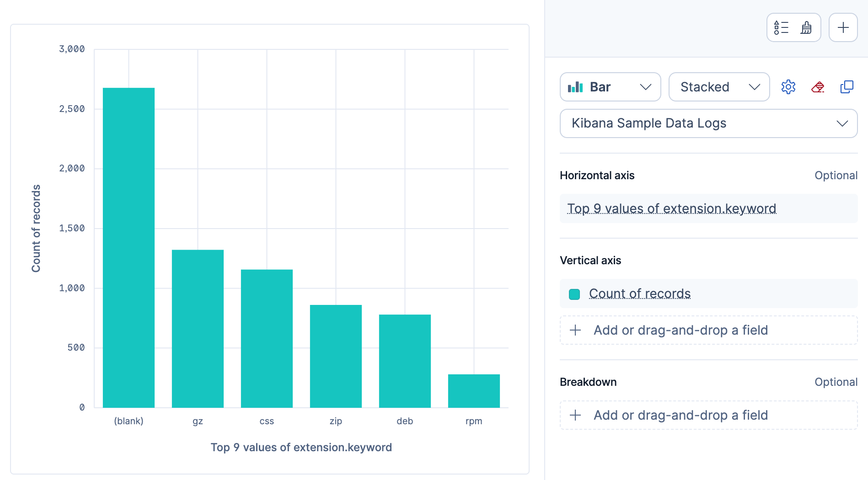Click the css x-axis label
This screenshot has height=480, width=868.
coord(267,421)
